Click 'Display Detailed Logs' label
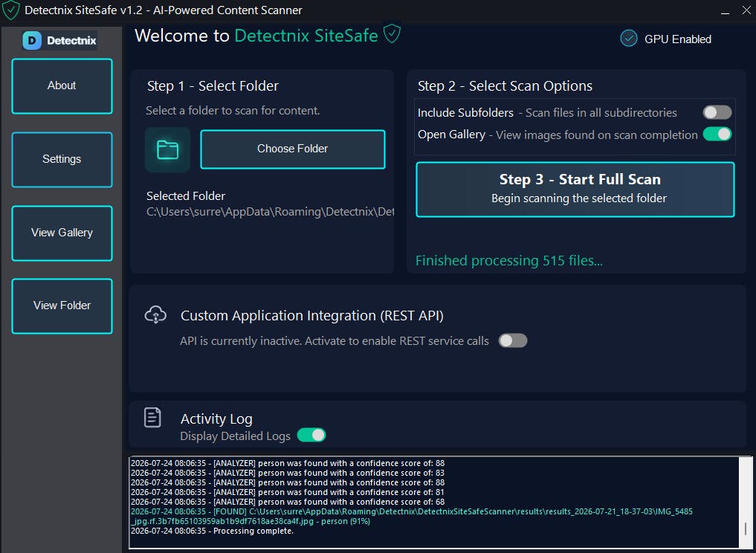756x553 pixels. coord(235,436)
